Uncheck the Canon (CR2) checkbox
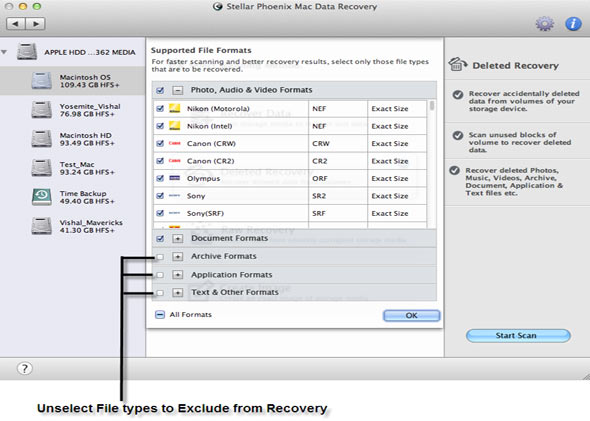The height and width of the screenshot is (421, 590). click(x=160, y=161)
